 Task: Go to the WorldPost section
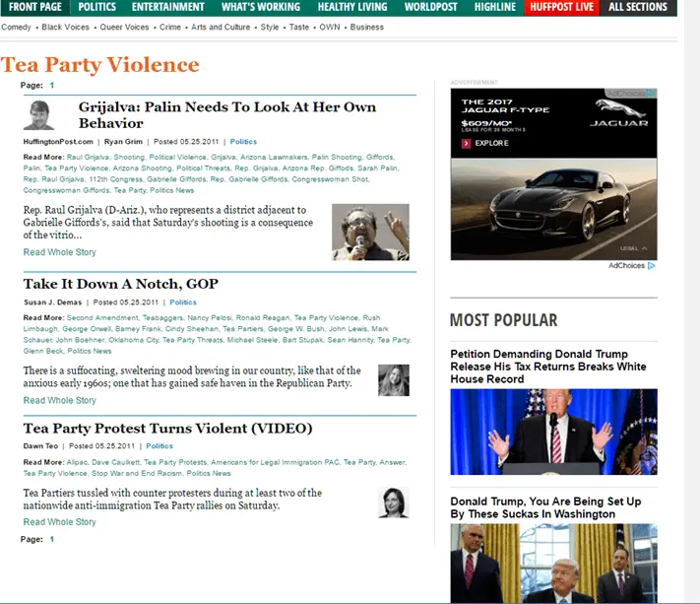pyautogui.click(x=431, y=7)
